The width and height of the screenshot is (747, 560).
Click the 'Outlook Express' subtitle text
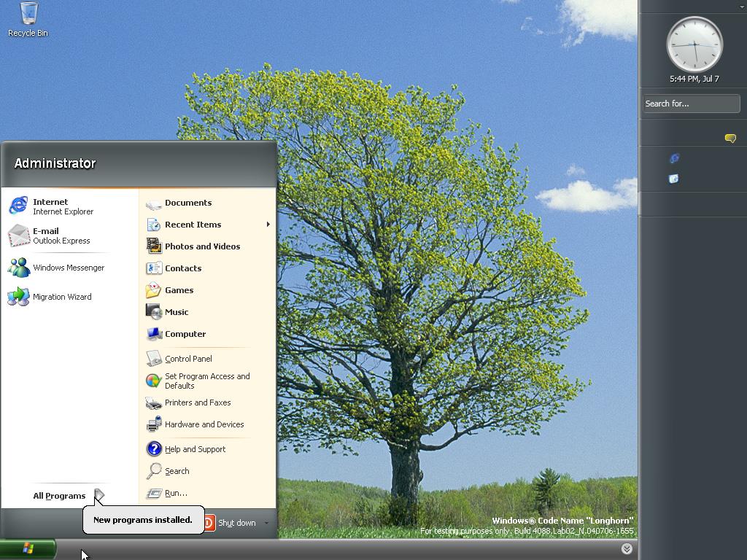(x=61, y=241)
